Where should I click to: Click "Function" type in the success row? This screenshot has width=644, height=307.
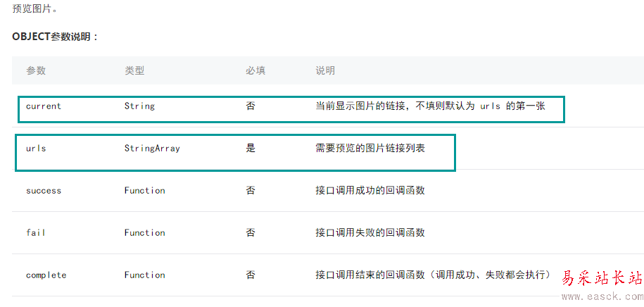pos(144,191)
